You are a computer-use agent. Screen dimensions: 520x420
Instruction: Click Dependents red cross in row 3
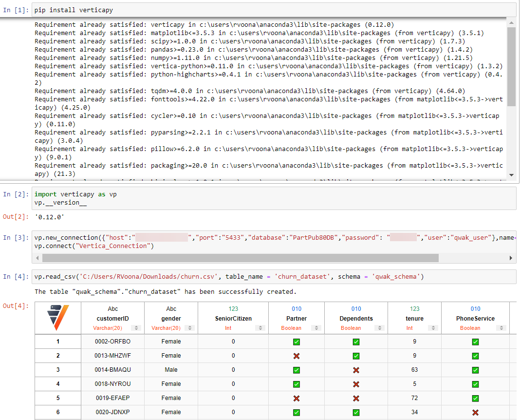(356, 370)
